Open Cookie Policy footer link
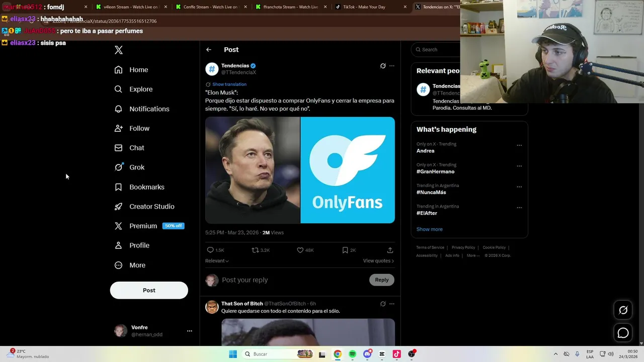Screen dimensions: 644x362 pyautogui.click(x=494, y=247)
